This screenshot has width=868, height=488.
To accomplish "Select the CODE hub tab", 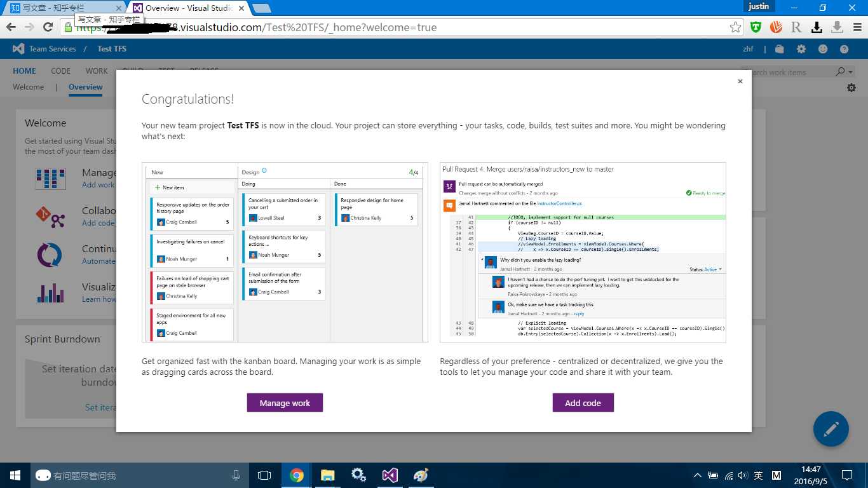I will [61, 71].
